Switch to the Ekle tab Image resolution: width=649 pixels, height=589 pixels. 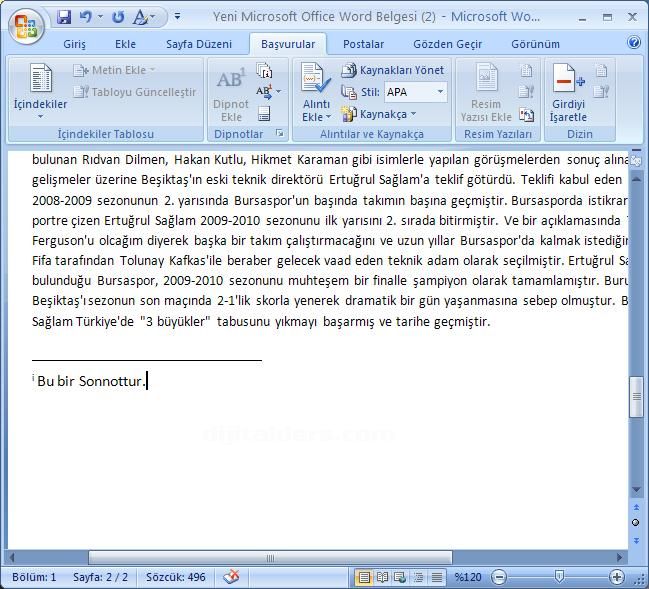pos(125,44)
